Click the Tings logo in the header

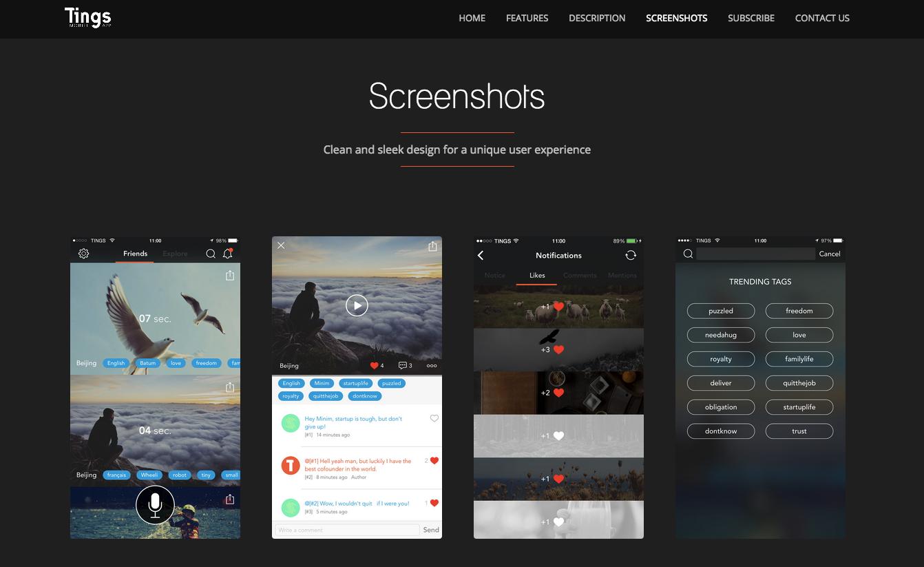coord(87,18)
